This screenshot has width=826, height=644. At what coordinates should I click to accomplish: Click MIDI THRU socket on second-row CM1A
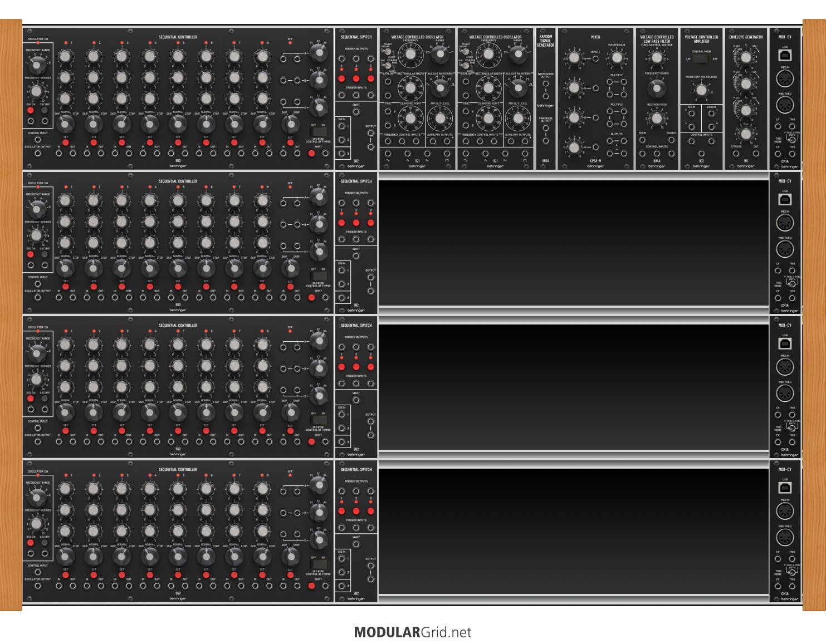tap(785, 249)
